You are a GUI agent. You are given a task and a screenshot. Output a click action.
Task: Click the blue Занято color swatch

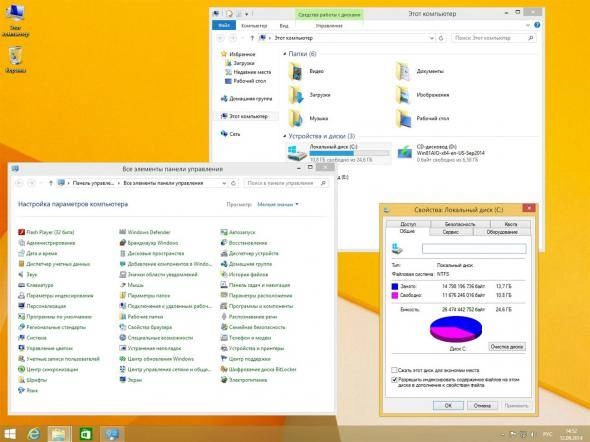click(x=395, y=286)
